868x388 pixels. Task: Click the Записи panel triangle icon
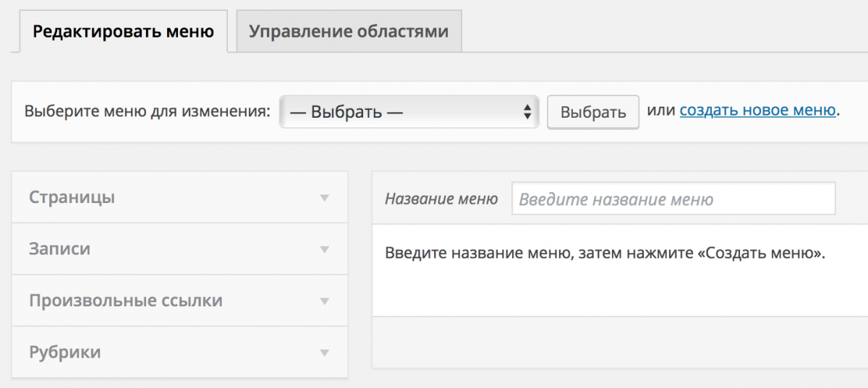pos(325,250)
